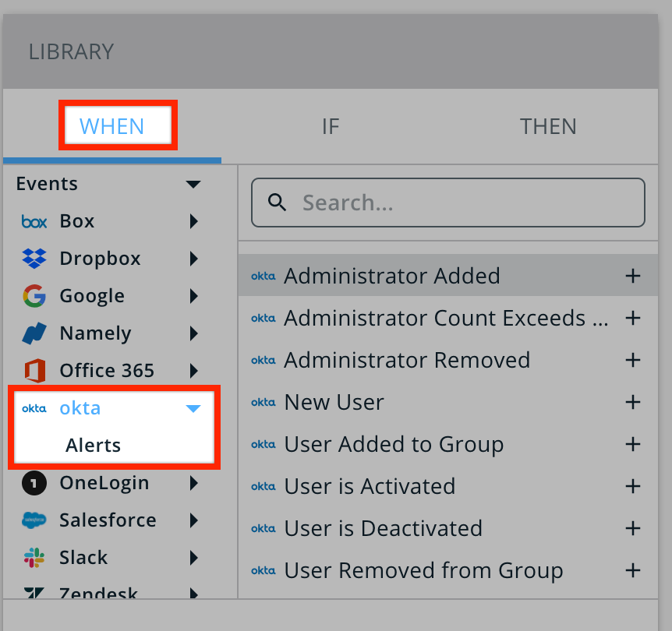Expand Slack events with its right arrow
The width and height of the screenshot is (672, 631).
(195, 557)
